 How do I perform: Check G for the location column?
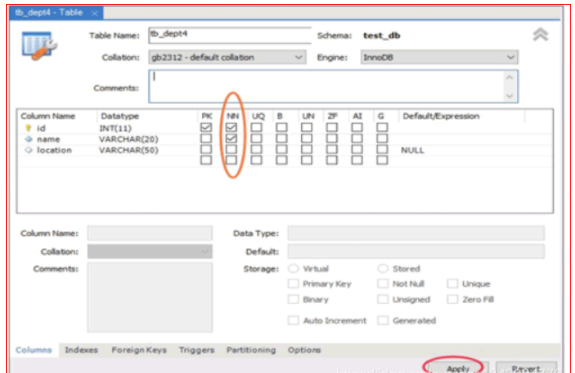click(x=382, y=149)
